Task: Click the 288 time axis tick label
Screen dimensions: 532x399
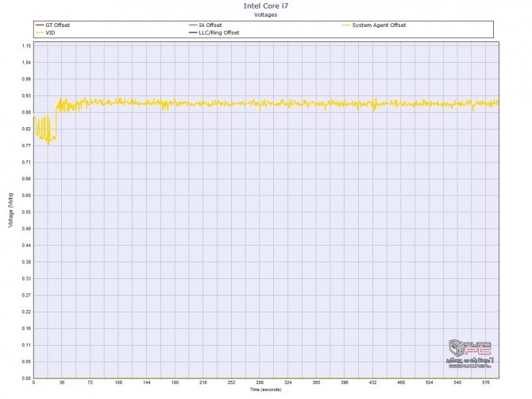Action: coord(260,382)
